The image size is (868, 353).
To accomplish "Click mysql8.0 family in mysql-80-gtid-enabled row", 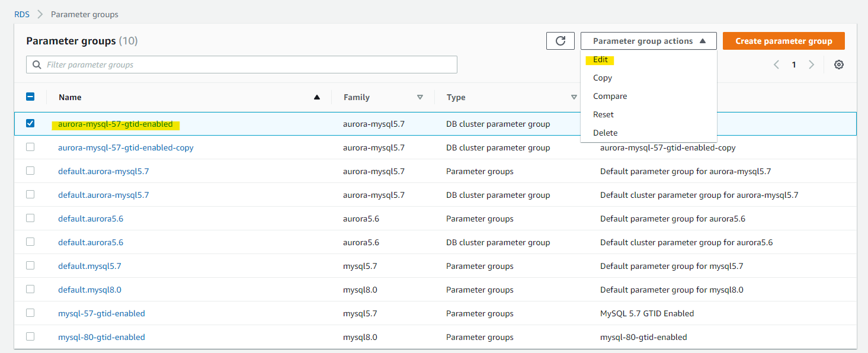I will click(x=360, y=337).
